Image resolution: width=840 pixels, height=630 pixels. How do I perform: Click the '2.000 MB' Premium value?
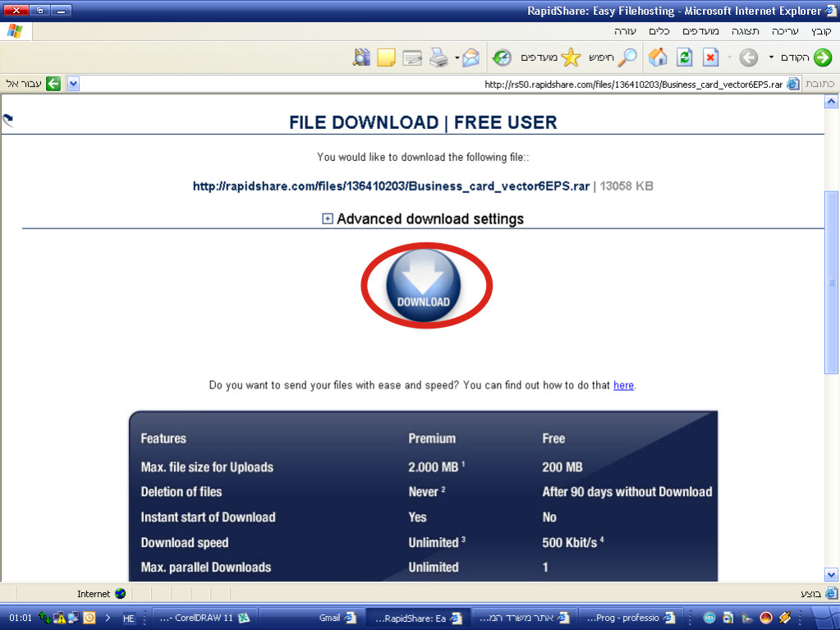434,467
